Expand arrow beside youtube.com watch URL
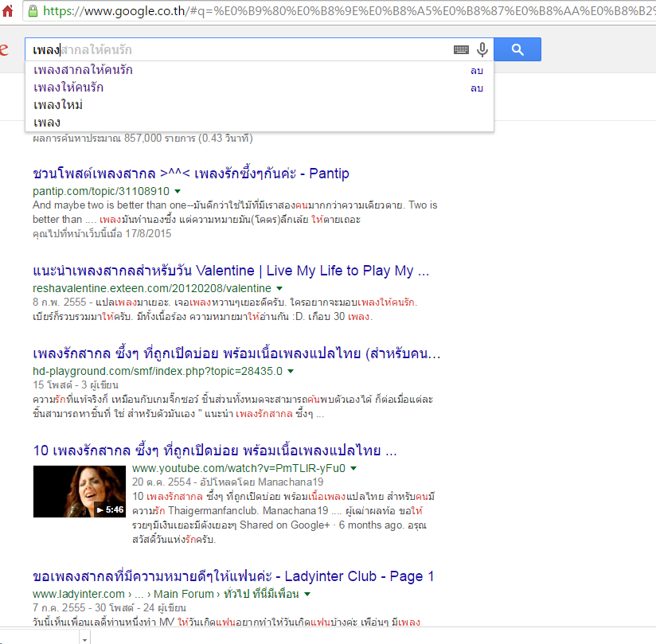 tap(353, 468)
